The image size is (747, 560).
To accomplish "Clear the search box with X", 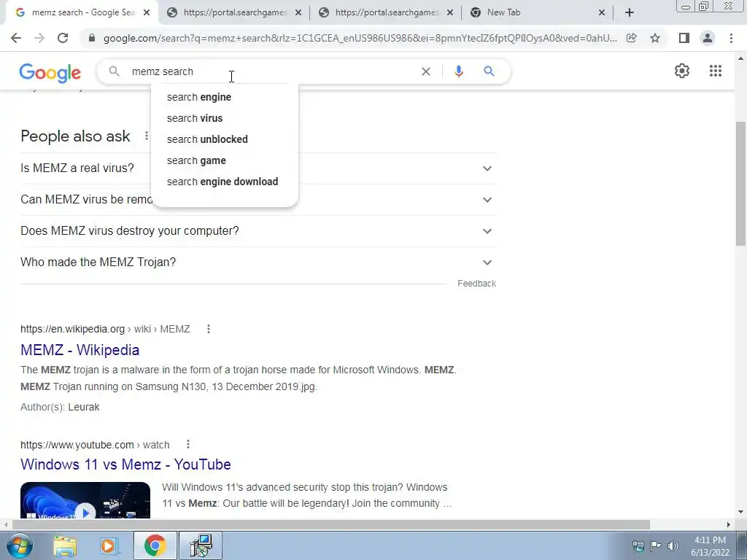I will (x=426, y=71).
